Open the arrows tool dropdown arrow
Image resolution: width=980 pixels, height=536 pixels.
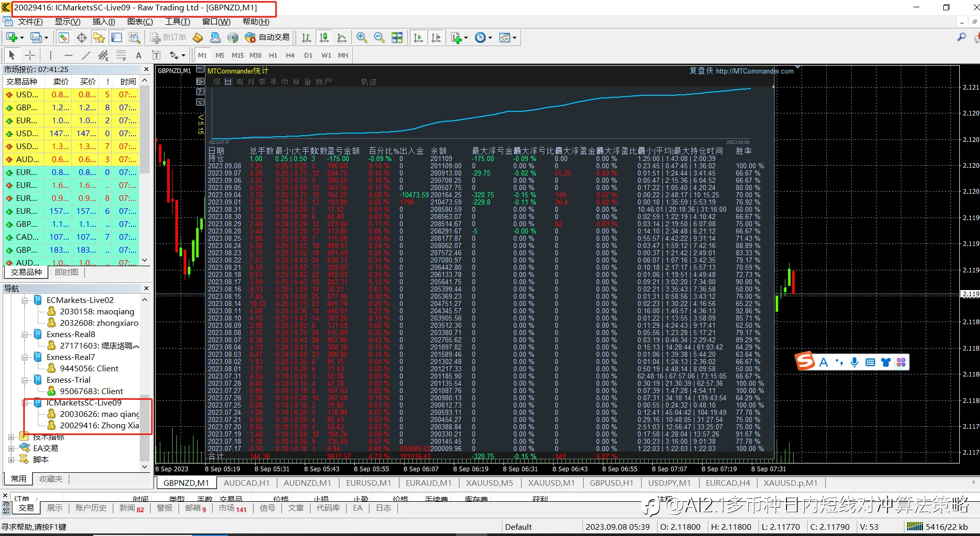(183, 55)
